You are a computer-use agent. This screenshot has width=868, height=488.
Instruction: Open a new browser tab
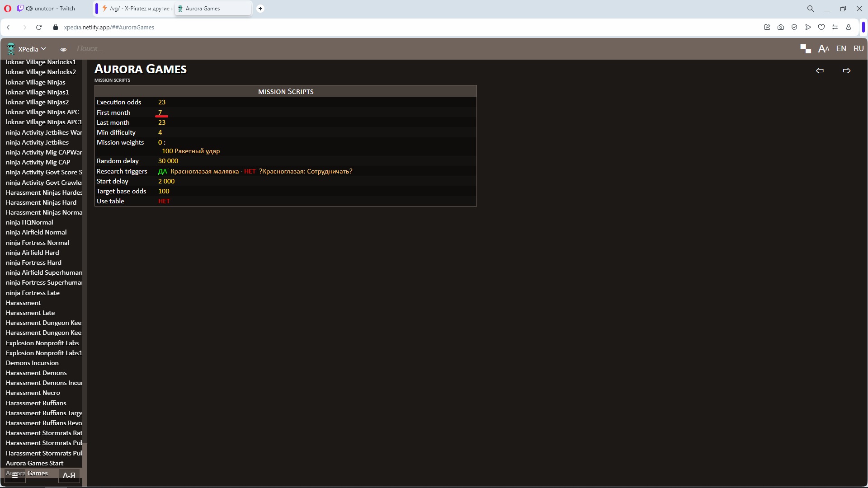click(x=260, y=9)
